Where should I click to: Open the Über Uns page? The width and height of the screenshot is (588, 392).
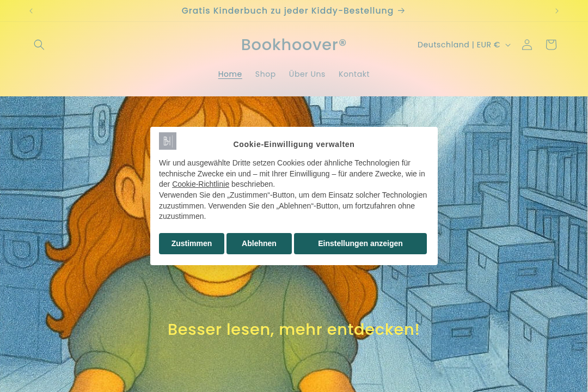tap(307, 74)
